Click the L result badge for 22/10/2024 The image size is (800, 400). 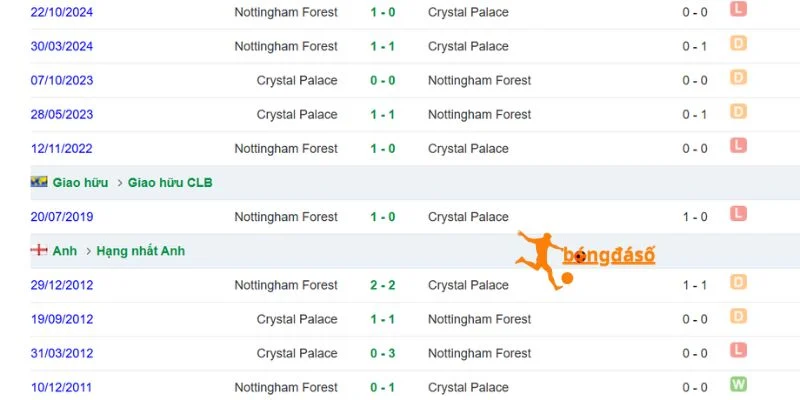tap(738, 9)
